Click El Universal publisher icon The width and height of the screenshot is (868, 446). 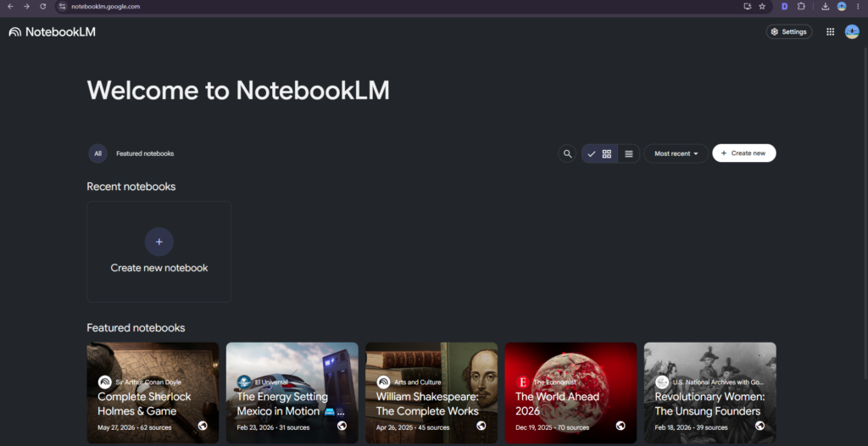coord(244,382)
